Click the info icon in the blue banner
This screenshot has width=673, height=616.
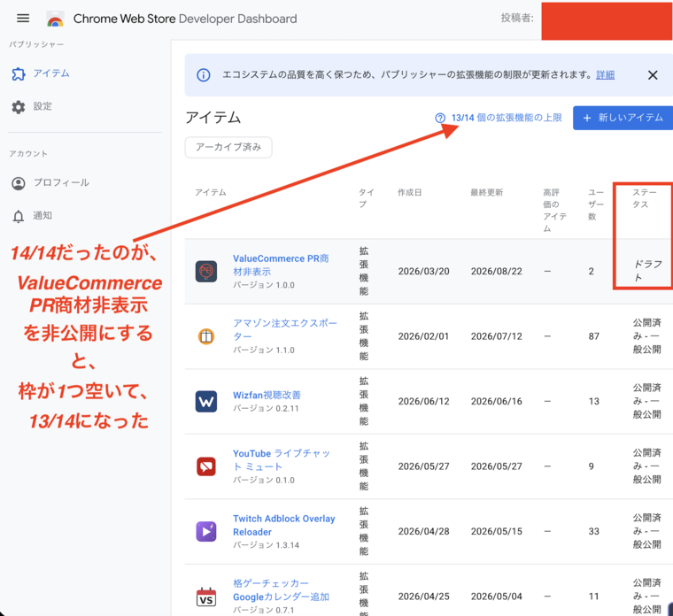204,75
